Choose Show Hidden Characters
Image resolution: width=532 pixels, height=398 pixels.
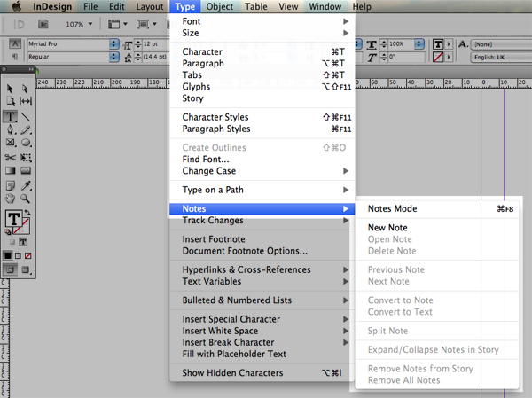[x=262, y=373]
